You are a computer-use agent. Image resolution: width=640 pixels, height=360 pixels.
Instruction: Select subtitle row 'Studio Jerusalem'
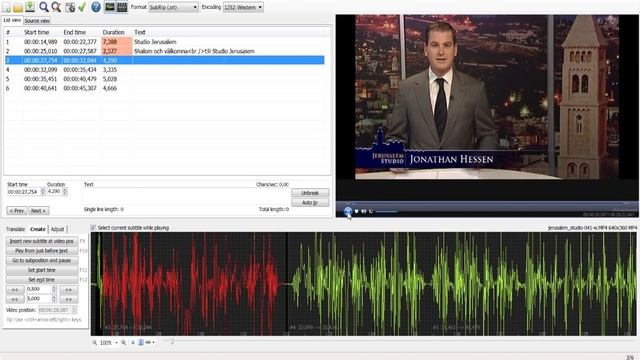click(164, 42)
